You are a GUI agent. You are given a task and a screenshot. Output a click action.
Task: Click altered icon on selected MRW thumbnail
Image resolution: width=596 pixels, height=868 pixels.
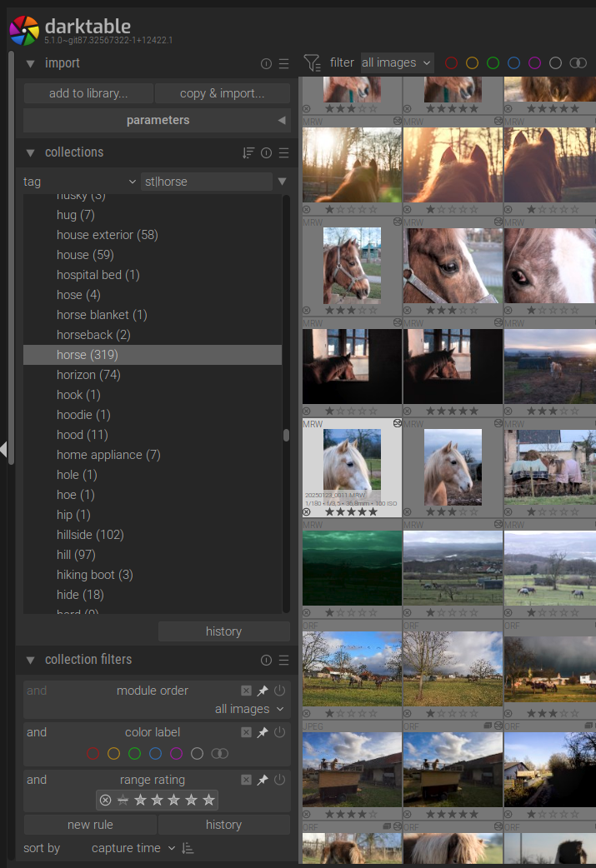[x=397, y=423]
